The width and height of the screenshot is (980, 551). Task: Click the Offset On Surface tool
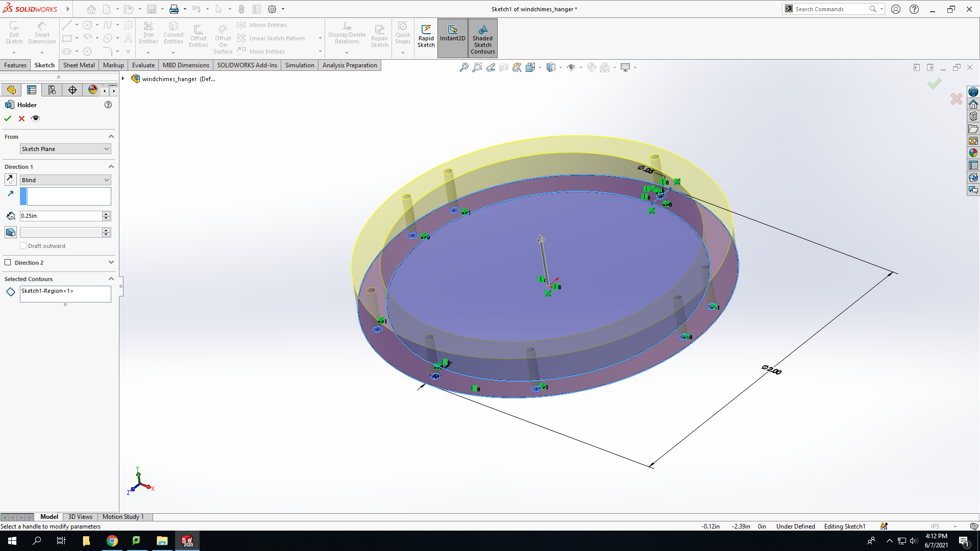pos(223,38)
